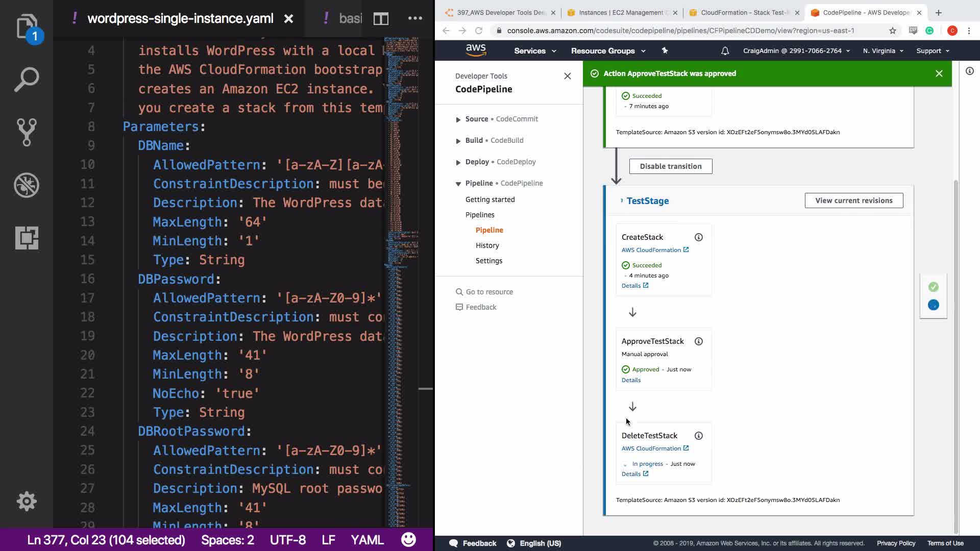
Task: Dismiss the ApproveTestStack approved banner
Action: 939,73
